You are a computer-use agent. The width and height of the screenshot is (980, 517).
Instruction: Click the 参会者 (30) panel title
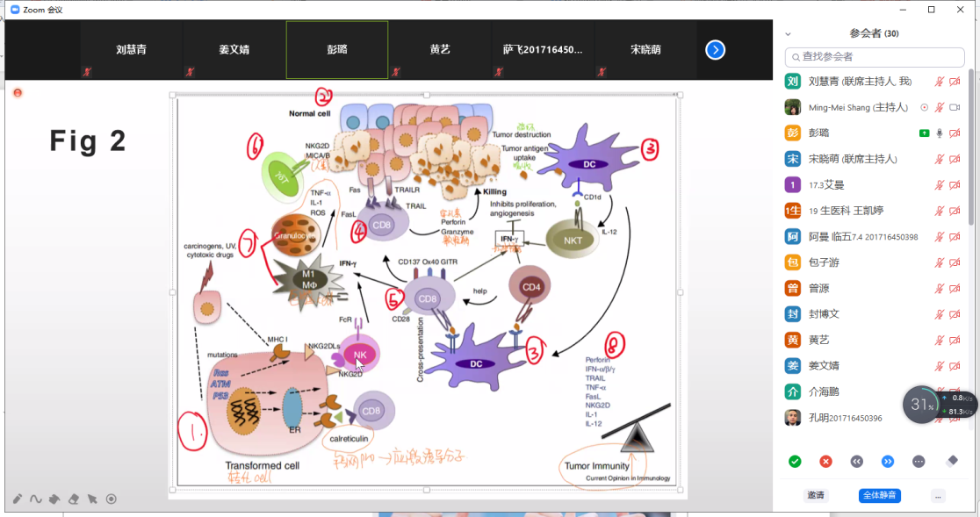click(874, 33)
